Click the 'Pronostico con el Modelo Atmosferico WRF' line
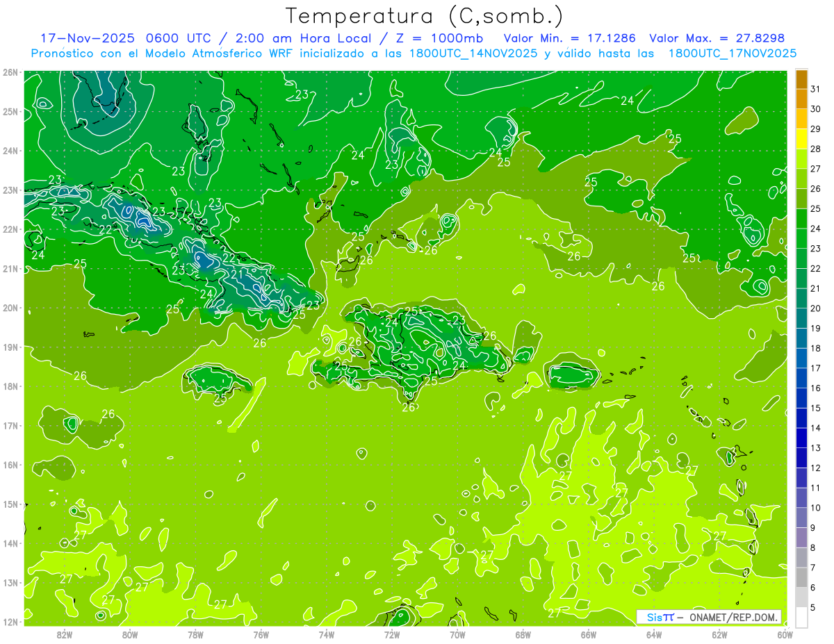The height and width of the screenshot is (644, 834). [x=163, y=53]
